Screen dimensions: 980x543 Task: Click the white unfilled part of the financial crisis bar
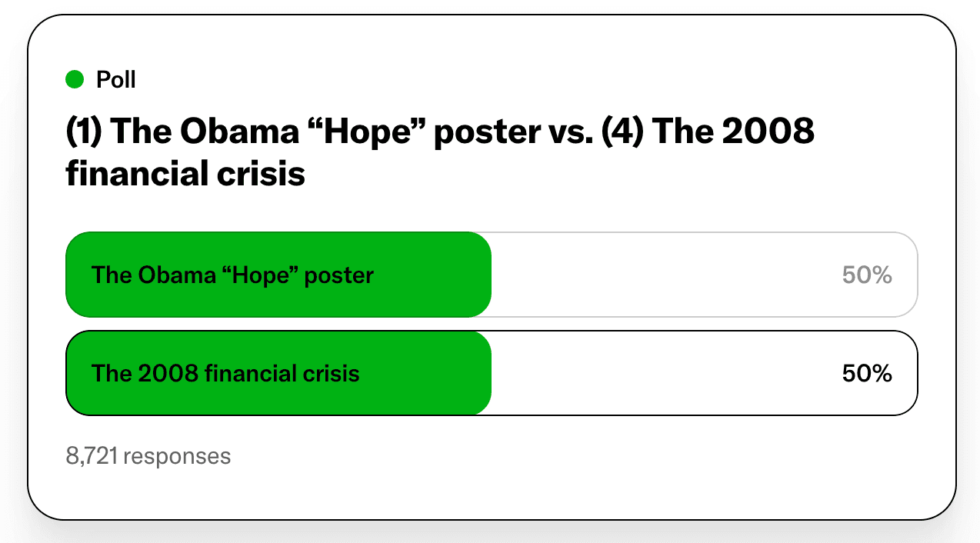662,373
